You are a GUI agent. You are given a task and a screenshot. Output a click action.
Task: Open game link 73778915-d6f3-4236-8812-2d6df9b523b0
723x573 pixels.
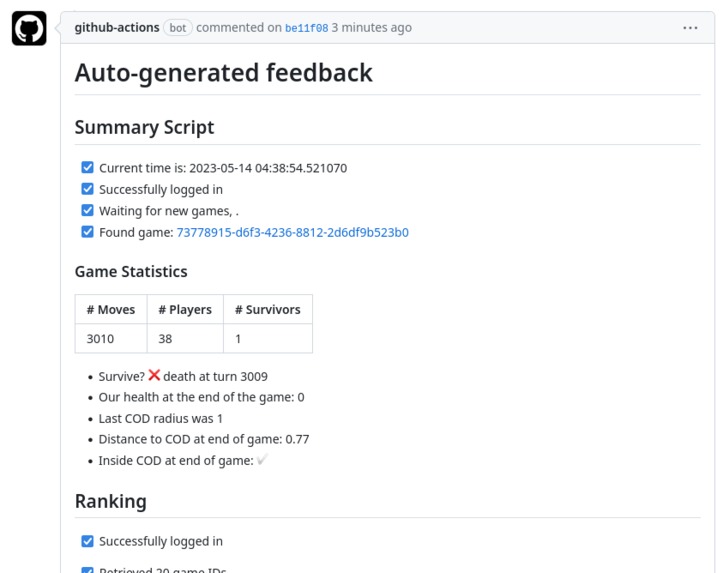293,232
